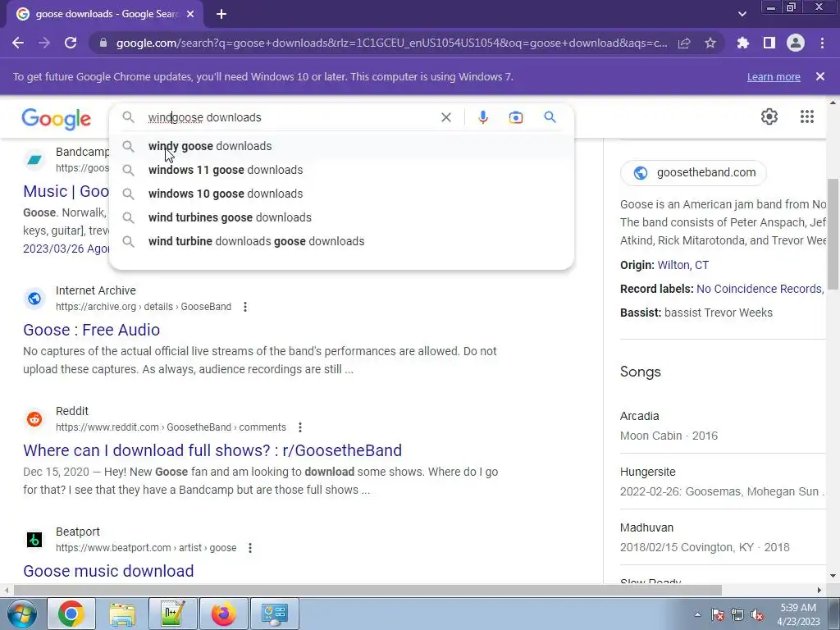The image size is (840, 630).
Task: Click the muted volume tray icon
Action: coord(757,614)
